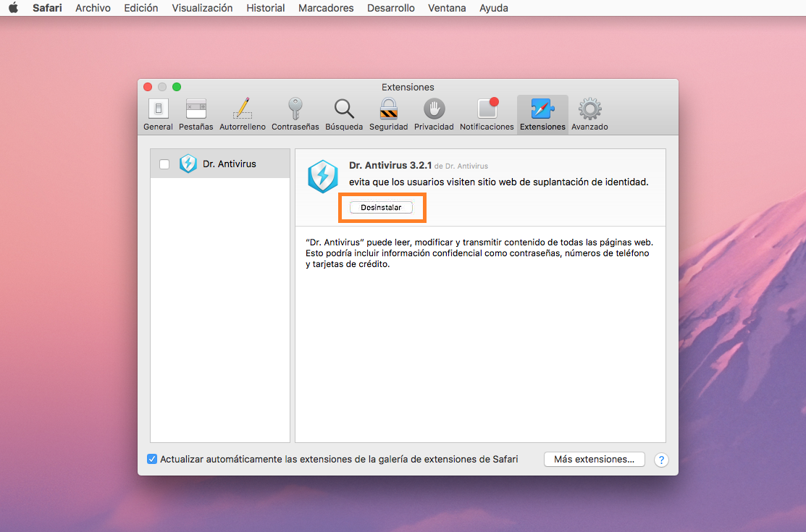Open the Apple menu
806x532 pixels.
[13, 8]
